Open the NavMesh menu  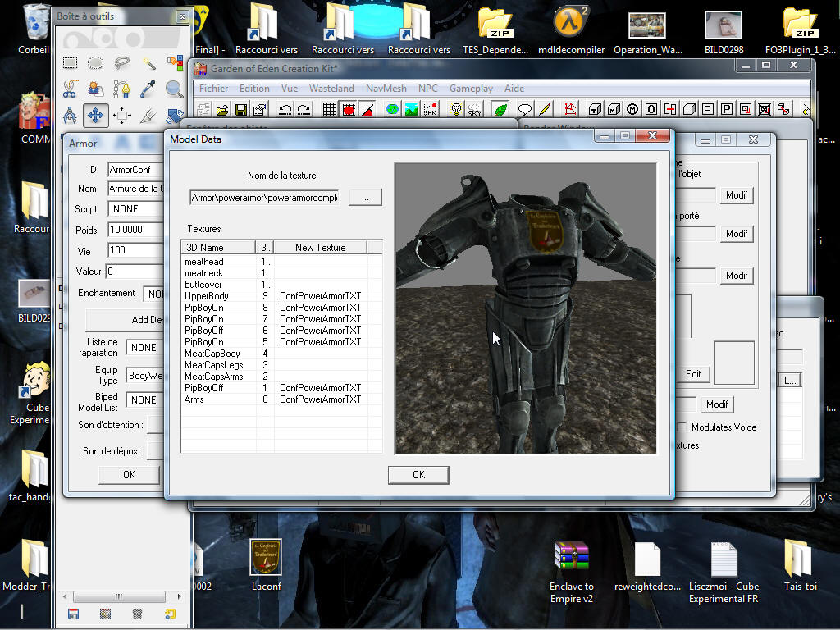pyautogui.click(x=386, y=89)
